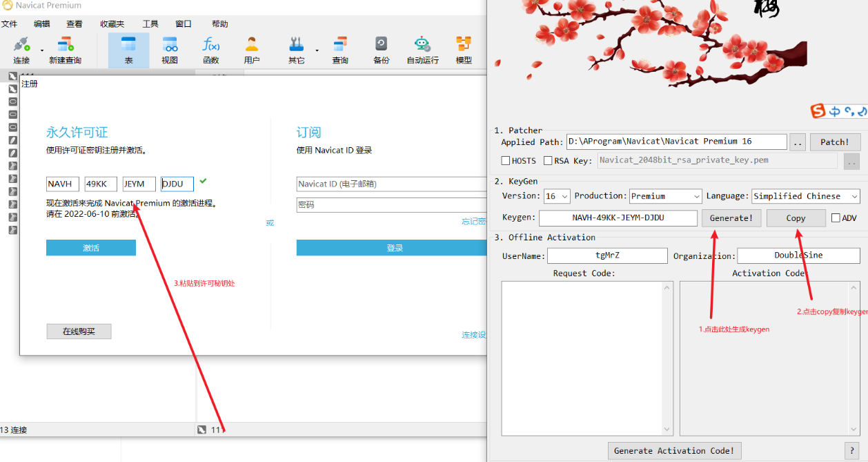868x462 pixels.
Task: Create a new query with 新建查询
Action: point(65,50)
